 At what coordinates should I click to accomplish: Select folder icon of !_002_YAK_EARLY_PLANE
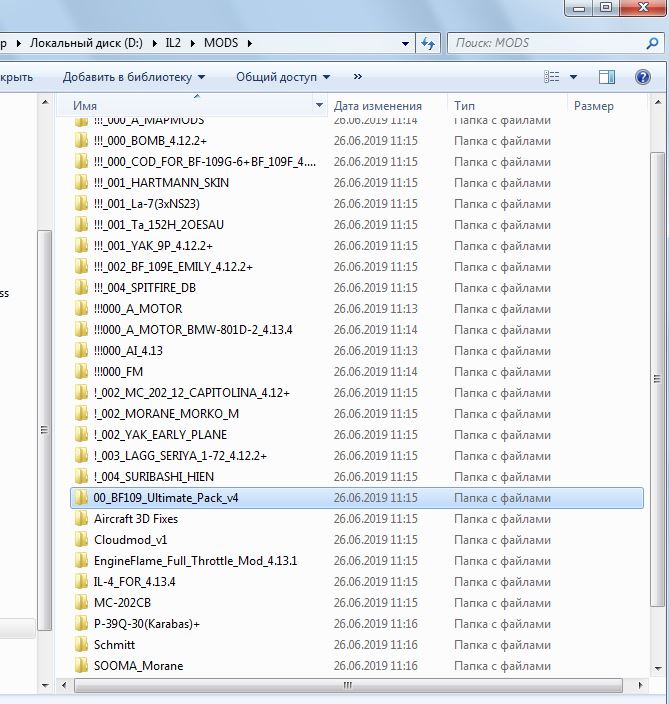pos(81,435)
